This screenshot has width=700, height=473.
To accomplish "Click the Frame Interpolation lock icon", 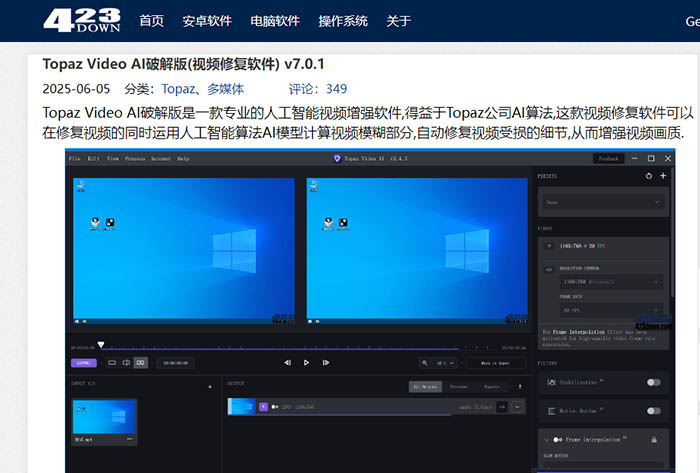I will coord(654,440).
